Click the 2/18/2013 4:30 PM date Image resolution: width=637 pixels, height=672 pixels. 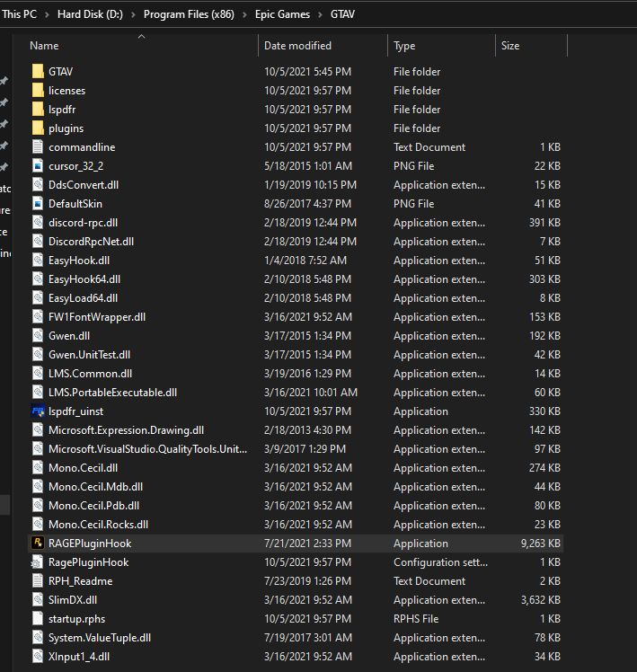[x=308, y=430]
